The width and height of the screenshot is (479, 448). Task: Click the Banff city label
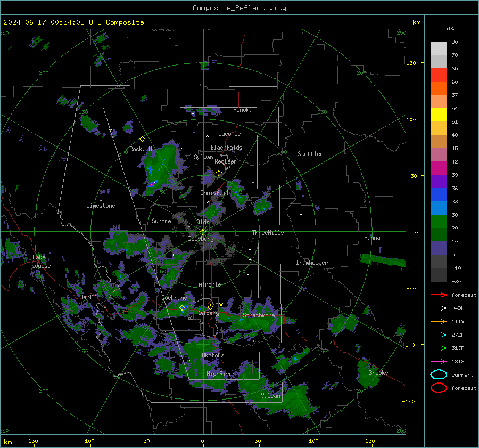(x=88, y=297)
